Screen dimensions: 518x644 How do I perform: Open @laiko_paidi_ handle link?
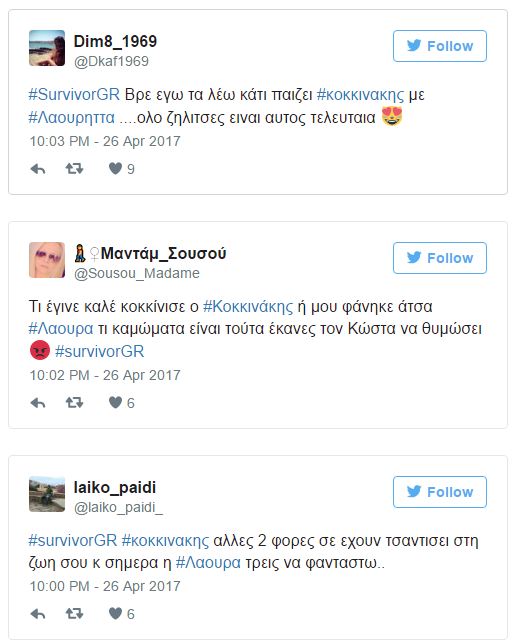[x=118, y=508]
